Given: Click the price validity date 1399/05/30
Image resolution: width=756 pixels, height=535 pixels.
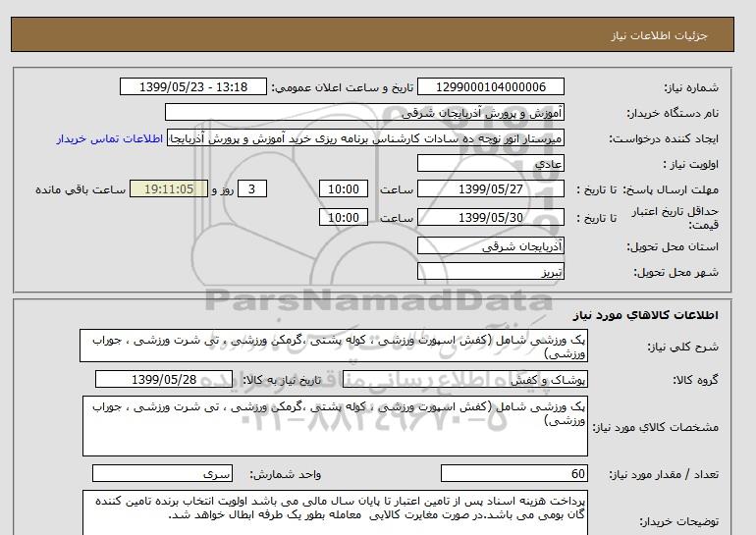Looking at the screenshot, I should pyautogui.click(x=490, y=217).
